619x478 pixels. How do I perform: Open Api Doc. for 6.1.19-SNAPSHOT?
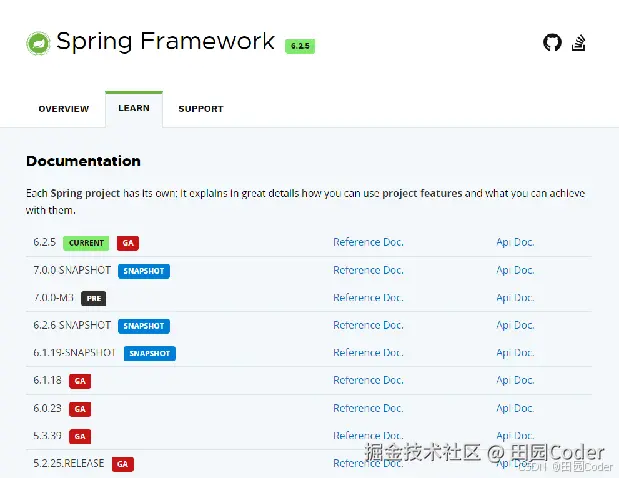pos(515,352)
